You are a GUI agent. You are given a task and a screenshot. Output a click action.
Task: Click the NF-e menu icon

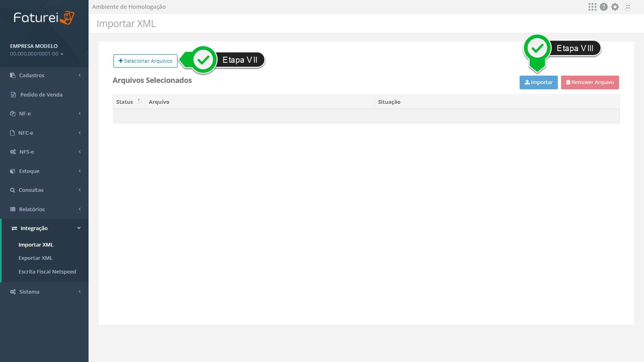point(12,113)
